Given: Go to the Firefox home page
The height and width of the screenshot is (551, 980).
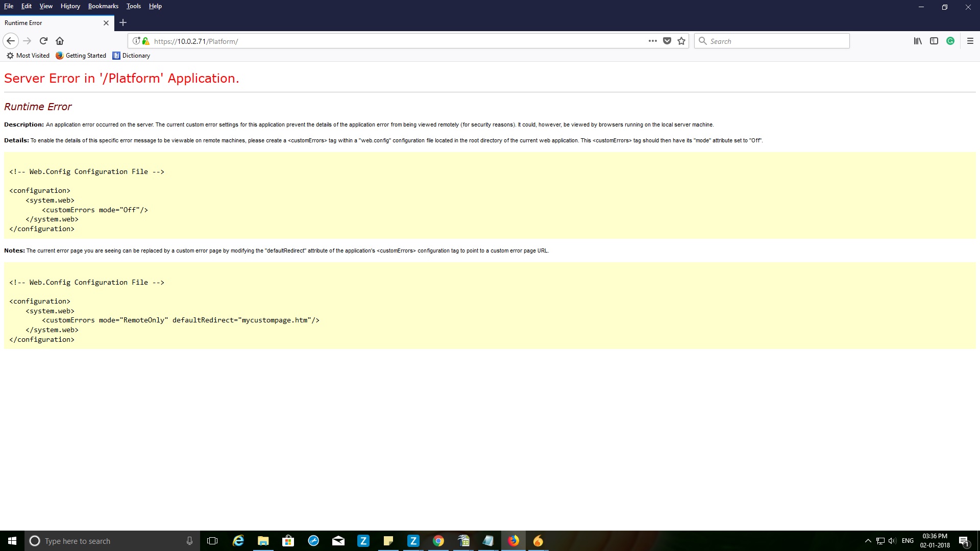Looking at the screenshot, I should pyautogui.click(x=60, y=41).
